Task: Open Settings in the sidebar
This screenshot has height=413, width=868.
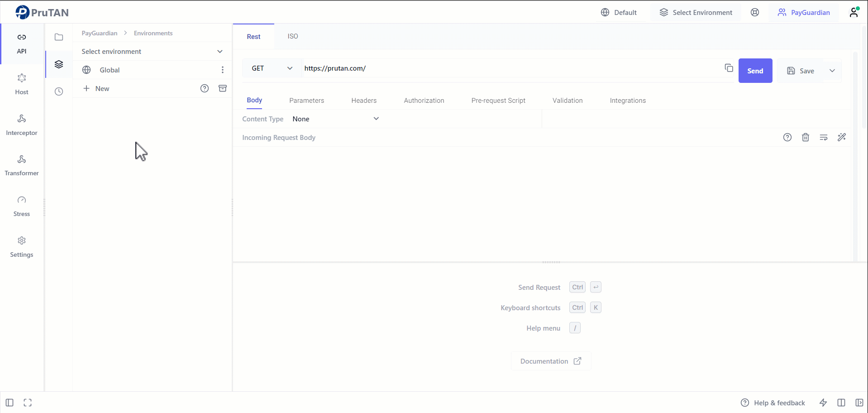Action: (22, 247)
